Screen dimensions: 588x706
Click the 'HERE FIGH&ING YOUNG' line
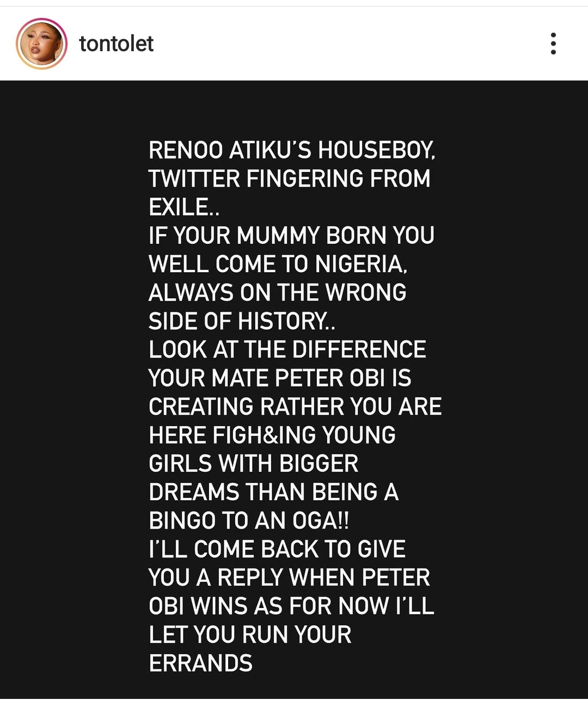tap(272, 435)
